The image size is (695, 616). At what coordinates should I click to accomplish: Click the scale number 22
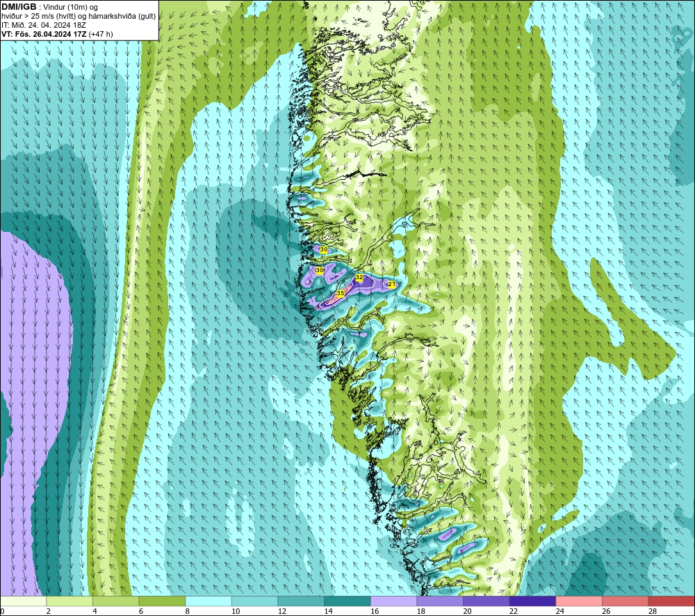514,611
